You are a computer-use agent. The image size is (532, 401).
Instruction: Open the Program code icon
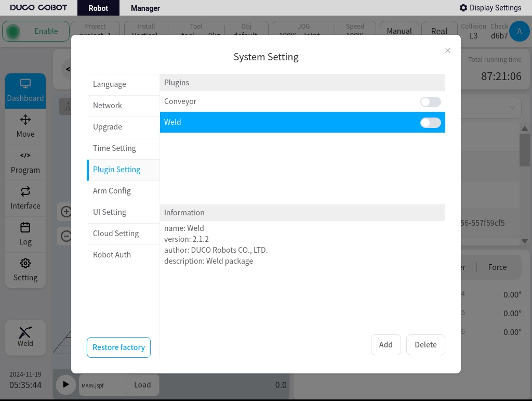25,156
